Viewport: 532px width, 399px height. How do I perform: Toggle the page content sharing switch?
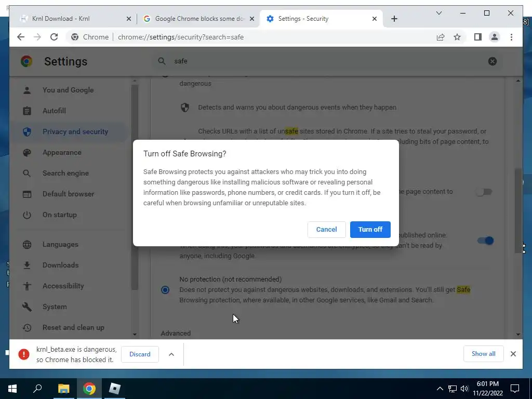click(x=484, y=192)
